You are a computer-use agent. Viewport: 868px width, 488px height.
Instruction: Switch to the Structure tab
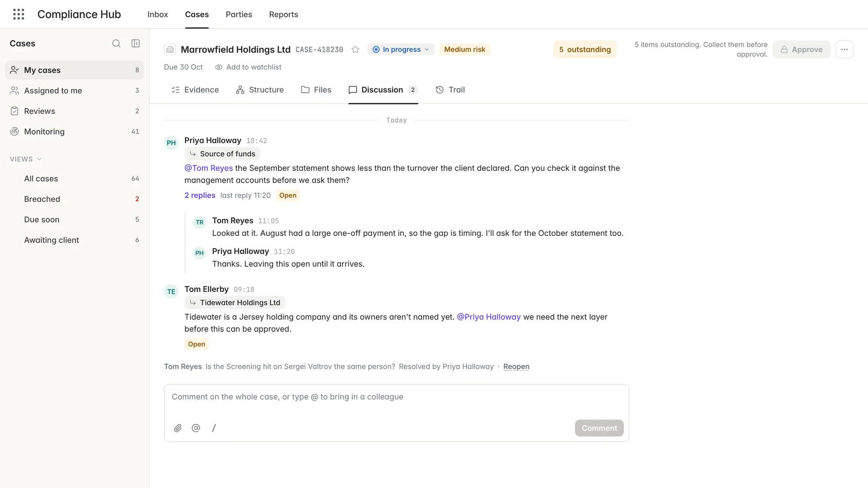click(x=260, y=90)
